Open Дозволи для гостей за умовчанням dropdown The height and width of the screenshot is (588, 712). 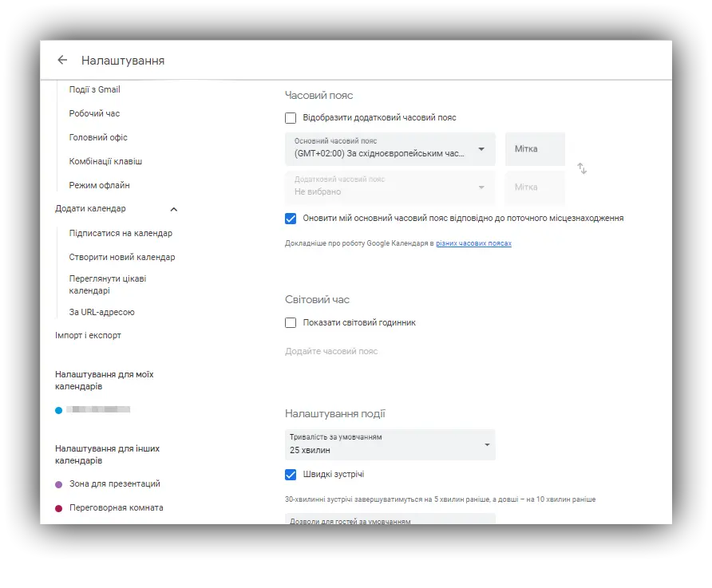click(x=390, y=519)
